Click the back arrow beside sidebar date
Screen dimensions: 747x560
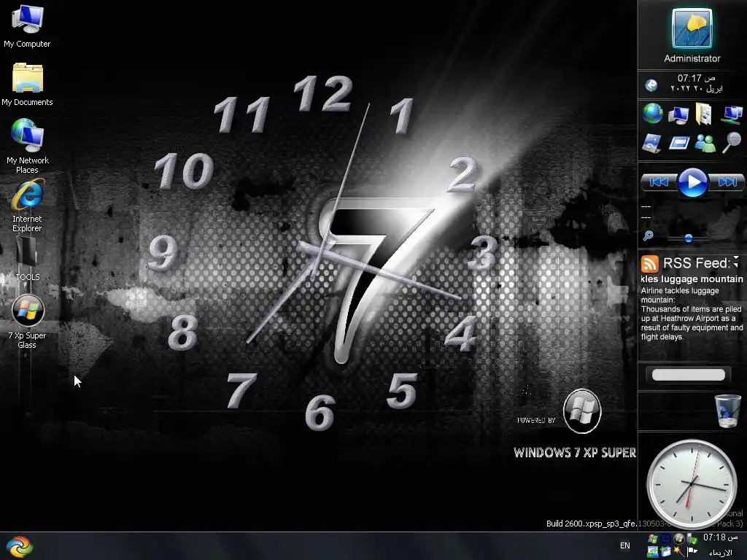click(651, 85)
